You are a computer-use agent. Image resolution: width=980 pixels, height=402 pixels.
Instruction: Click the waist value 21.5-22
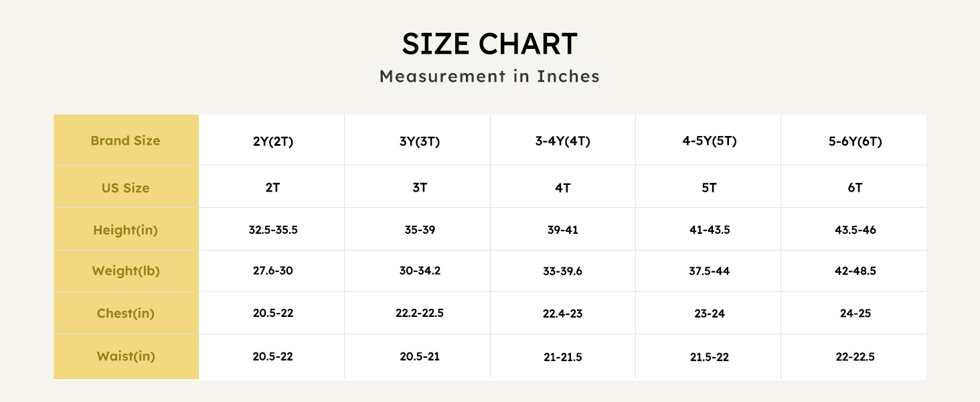point(708,357)
